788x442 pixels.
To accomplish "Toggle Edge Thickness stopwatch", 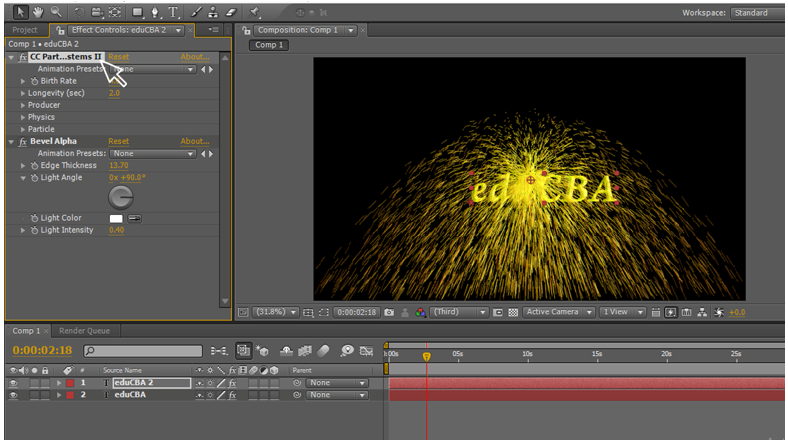I will pyautogui.click(x=34, y=165).
